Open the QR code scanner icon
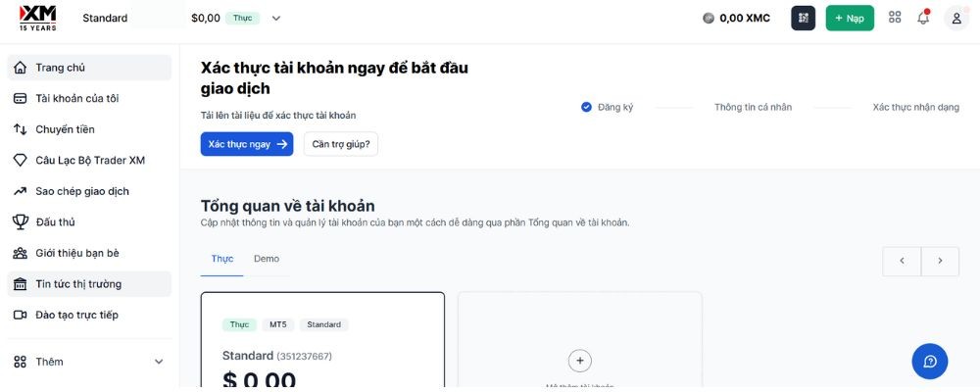This screenshot has width=980, height=392. point(803,18)
